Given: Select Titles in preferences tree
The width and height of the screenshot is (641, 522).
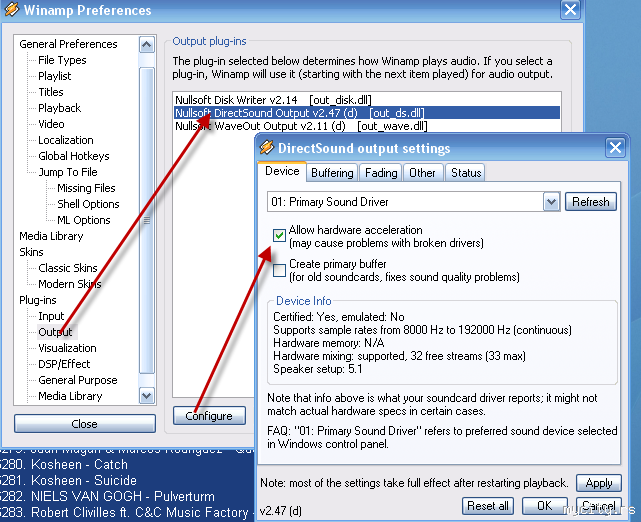Looking at the screenshot, I should 51,92.
